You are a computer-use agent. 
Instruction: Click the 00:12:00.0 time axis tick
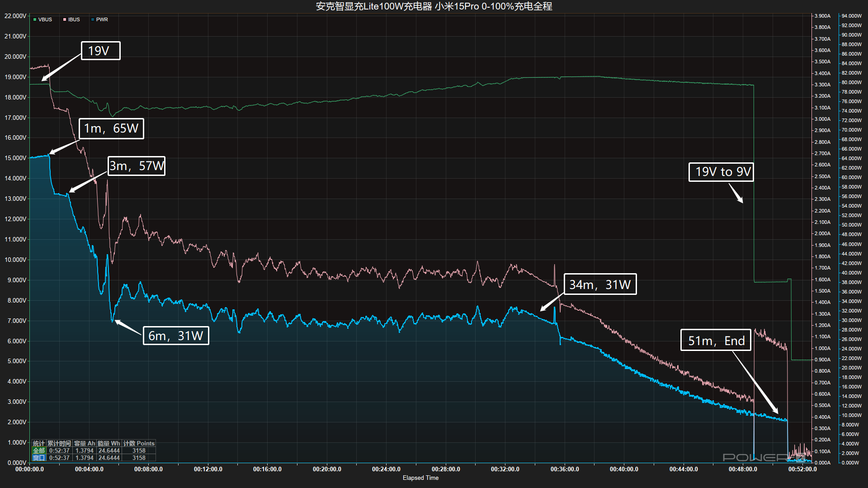[x=208, y=469]
